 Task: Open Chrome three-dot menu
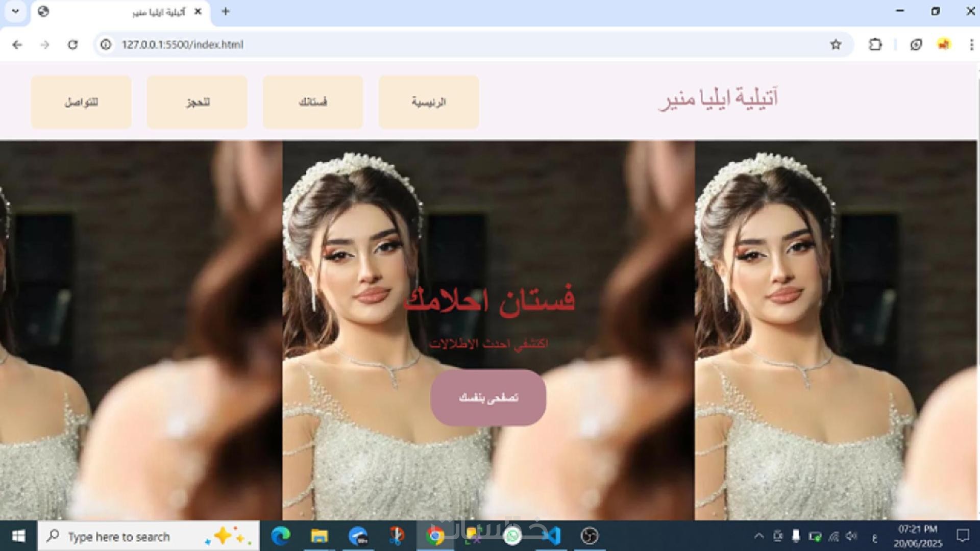(x=971, y=45)
